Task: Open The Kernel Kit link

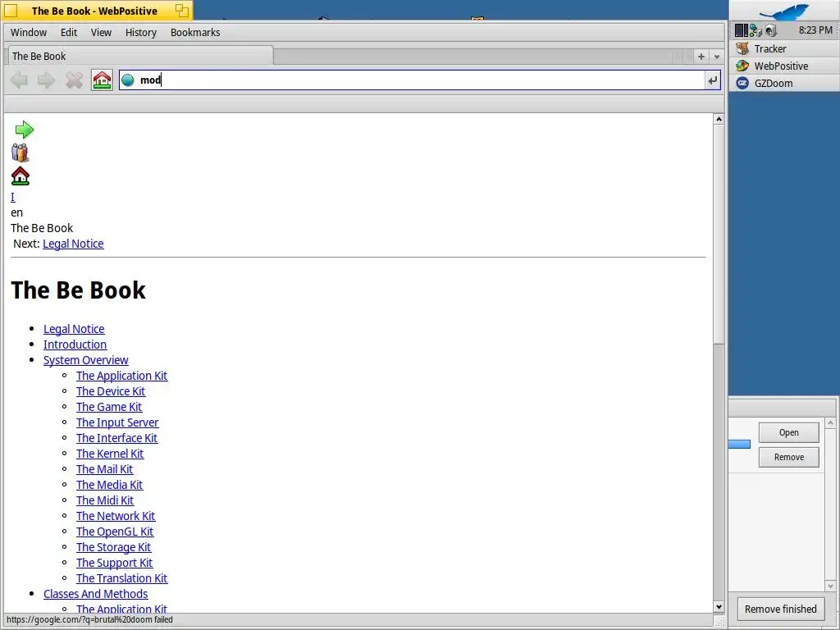Action: click(110, 453)
